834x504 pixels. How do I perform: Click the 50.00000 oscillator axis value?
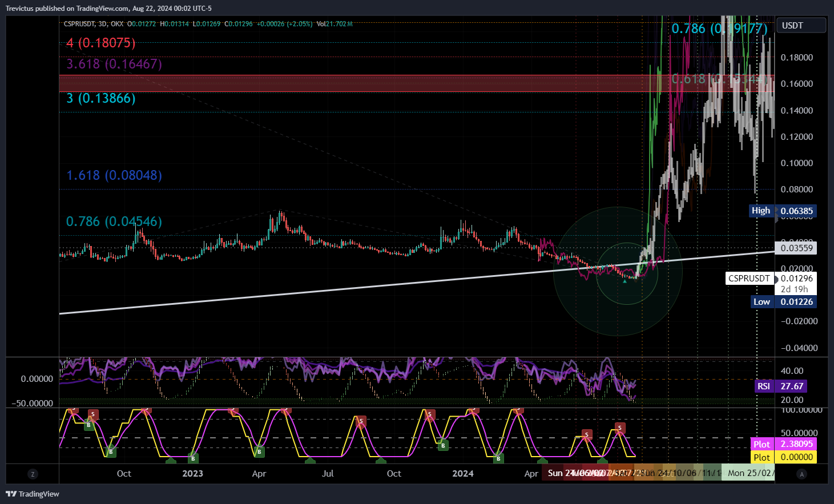pos(799,433)
